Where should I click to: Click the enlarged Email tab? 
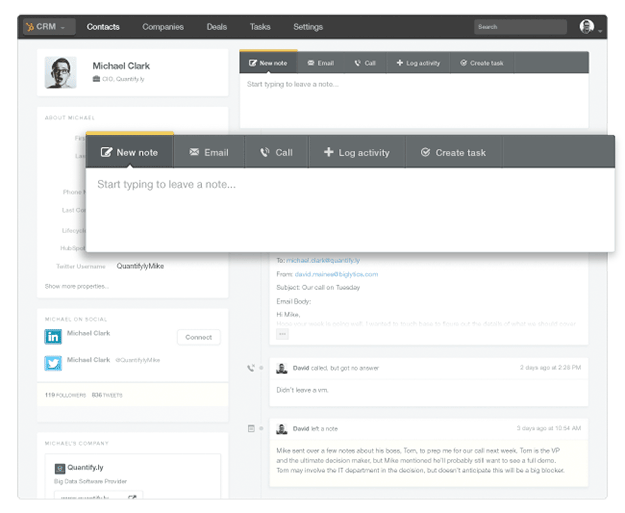(x=209, y=152)
